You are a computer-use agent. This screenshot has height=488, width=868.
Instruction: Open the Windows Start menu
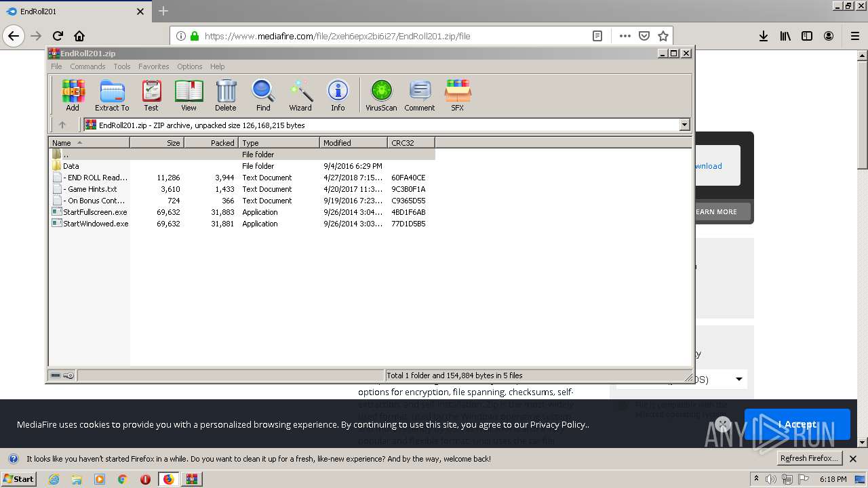(x=18, y=479)
